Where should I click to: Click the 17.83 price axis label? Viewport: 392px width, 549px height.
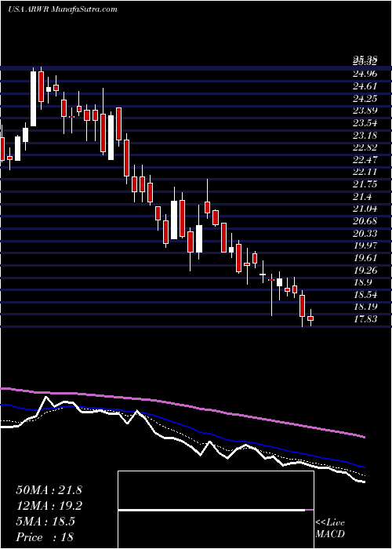365,319
